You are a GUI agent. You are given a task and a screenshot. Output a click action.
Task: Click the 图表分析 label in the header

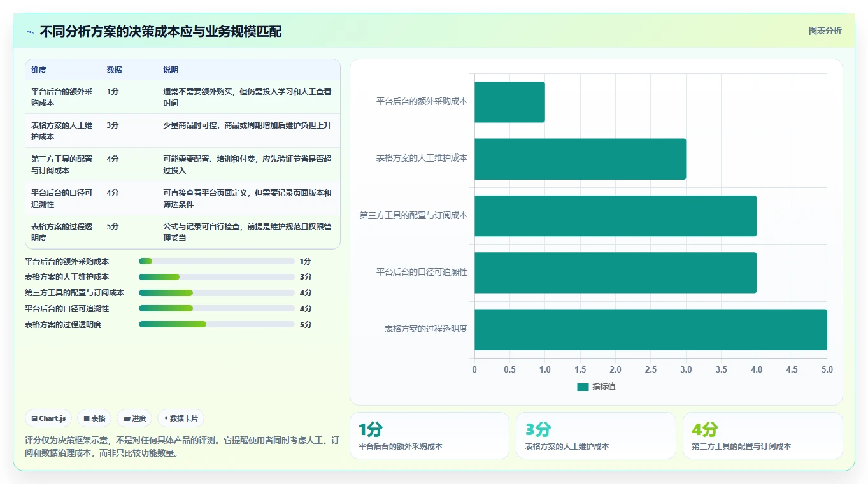(825, 31)
